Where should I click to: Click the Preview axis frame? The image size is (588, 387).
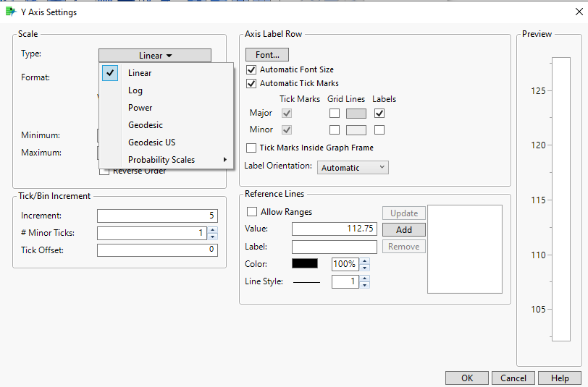[x=561, y=200]
